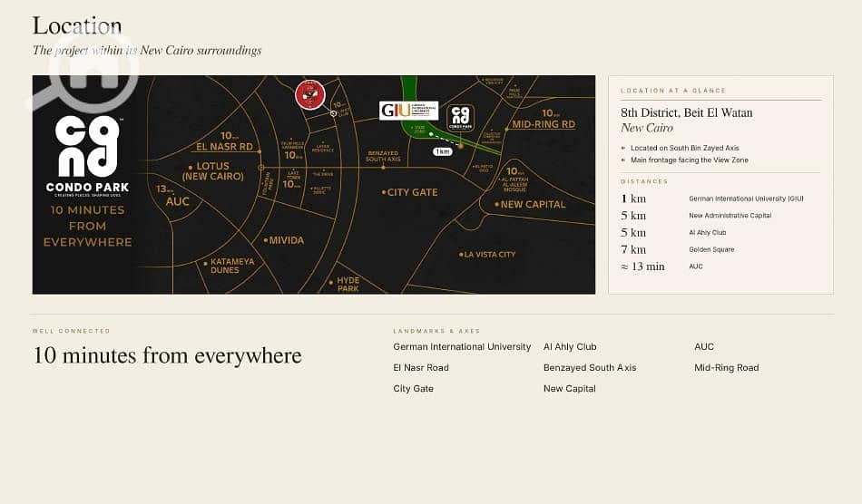This screenshot has width=862, height=504.
Task: Click the large Condo Park logo
Action: tap(88, 155)
